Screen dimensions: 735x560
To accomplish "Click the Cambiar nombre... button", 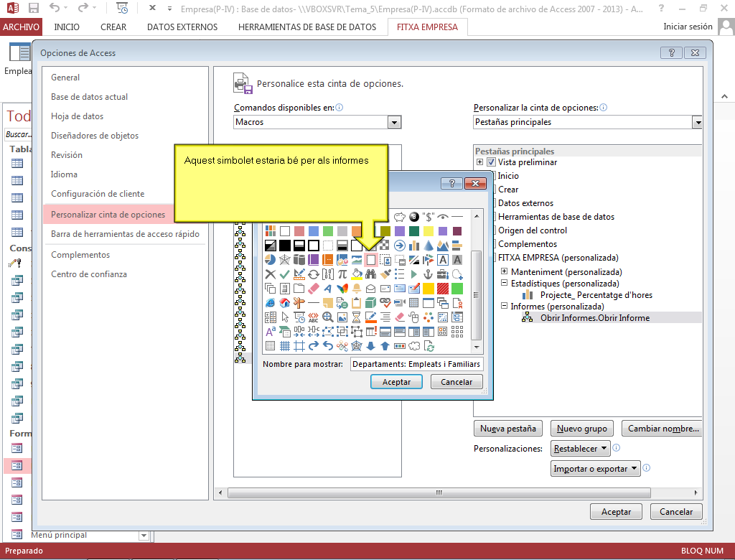I will [662, 428].
